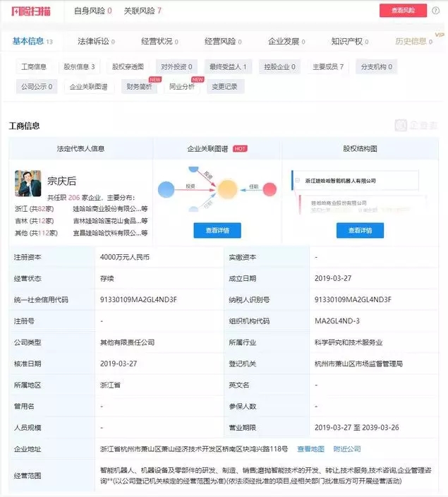The height and width of the screenshot is (497, 448).
Task: Collapse 浙江娃哈哈智能机器人有限公司 tree node
Action: [x=298, y=180]
